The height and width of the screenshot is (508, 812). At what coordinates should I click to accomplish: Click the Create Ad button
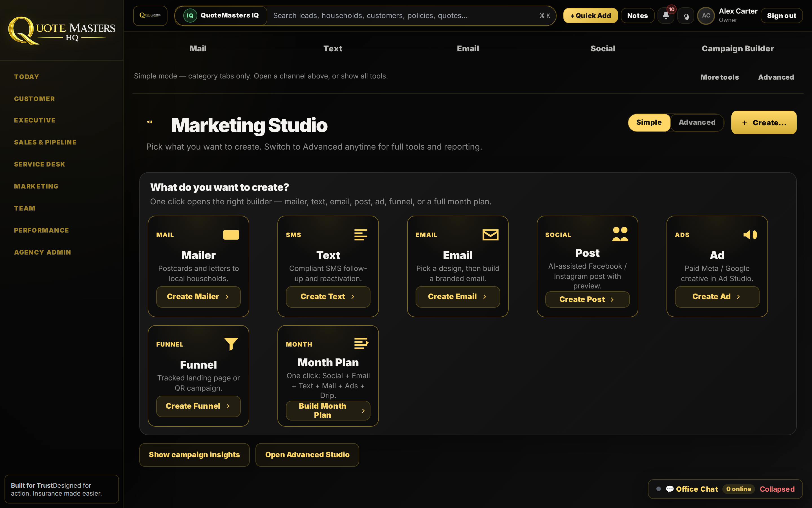click(717, 297)
